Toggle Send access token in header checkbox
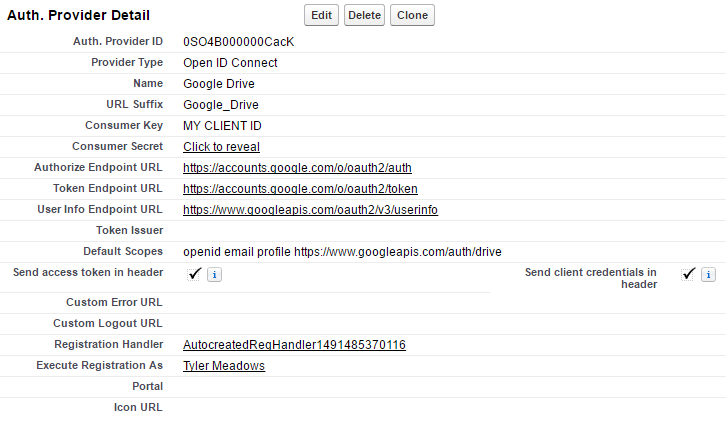This screenshot has width=726, height=425. (194, 274)
